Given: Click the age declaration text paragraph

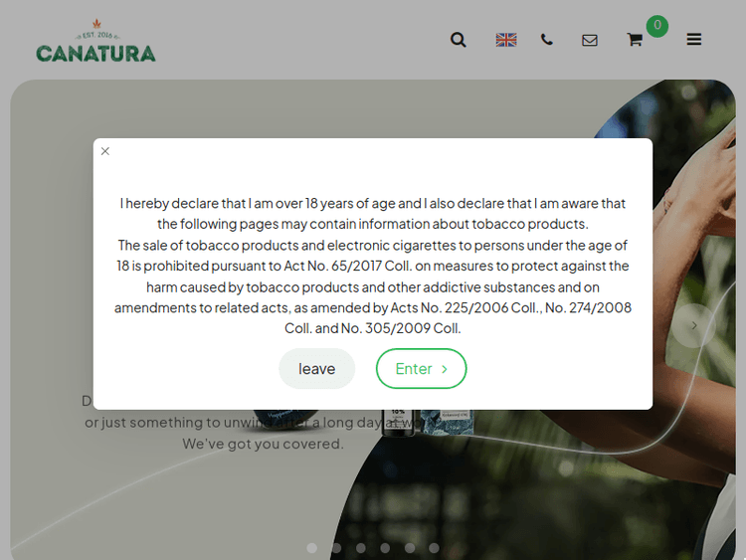Looking at the screenshot, I should coord(372,266).
